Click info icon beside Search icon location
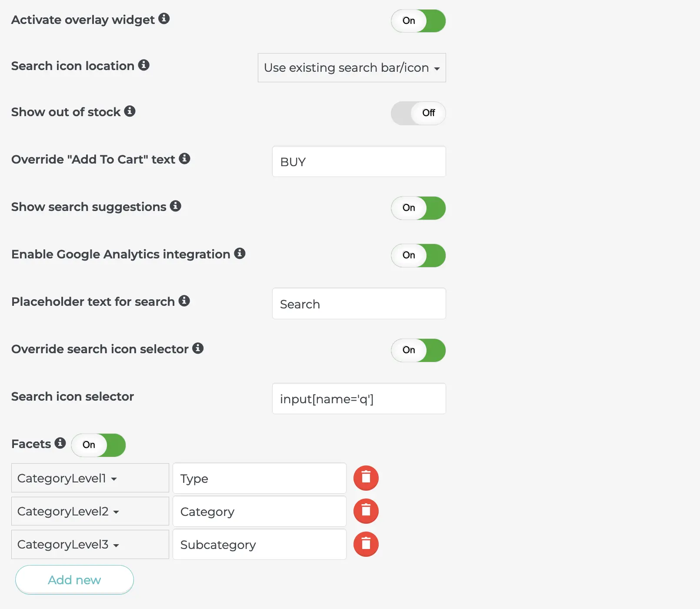 [144, 65]
